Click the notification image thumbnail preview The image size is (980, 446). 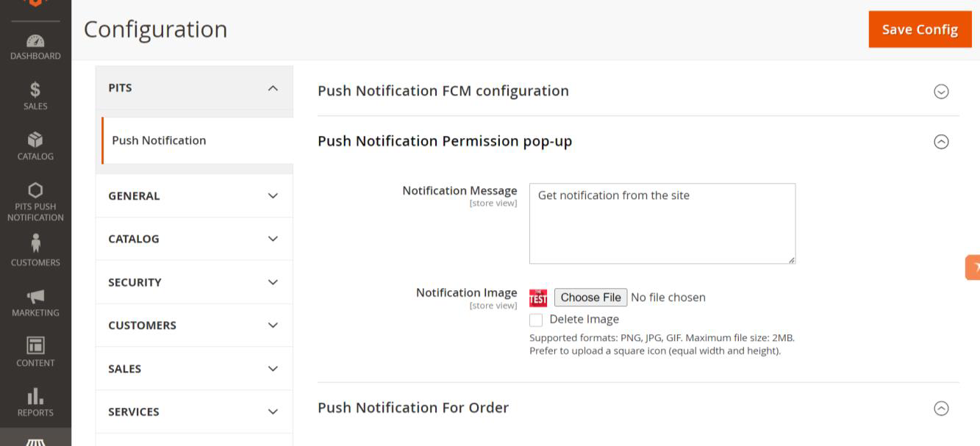pyautogui.click(x=538, y=298)
